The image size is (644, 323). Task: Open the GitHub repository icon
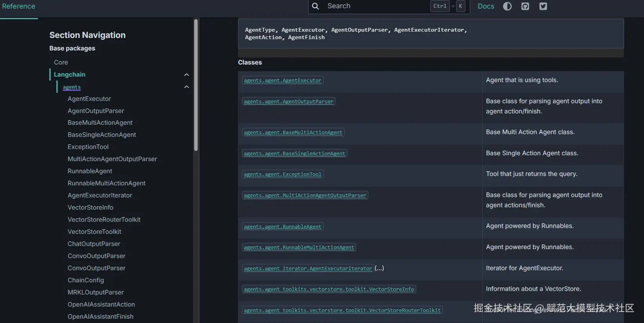[x=525, y=6]
